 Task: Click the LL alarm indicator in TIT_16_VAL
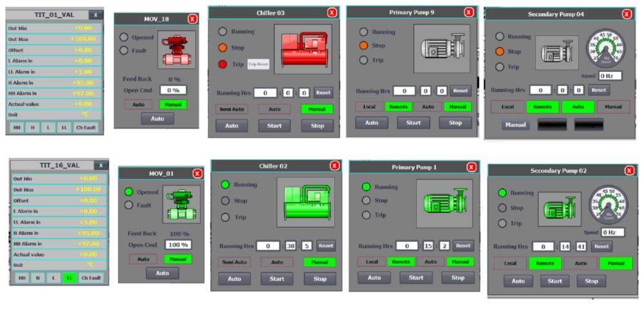(x=70, y=278)
